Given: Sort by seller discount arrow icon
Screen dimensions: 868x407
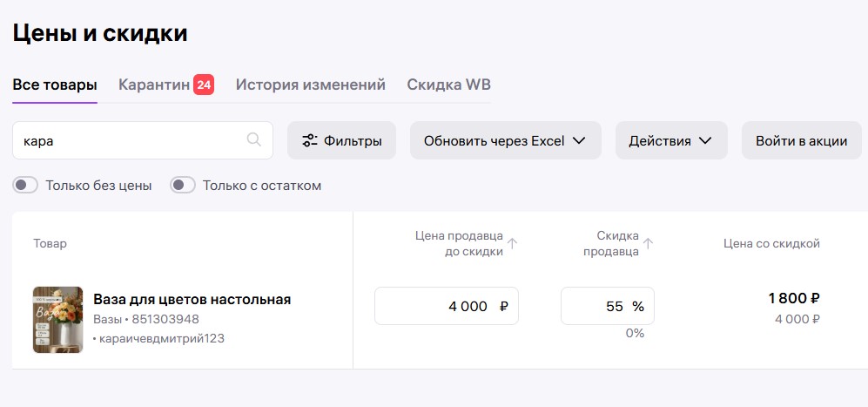Looking at the screenshot, I should tap(648, 244).
